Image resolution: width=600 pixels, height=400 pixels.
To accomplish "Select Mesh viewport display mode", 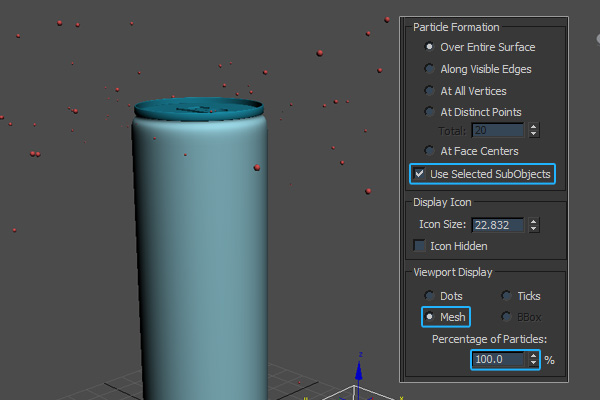I will [430, 317].
